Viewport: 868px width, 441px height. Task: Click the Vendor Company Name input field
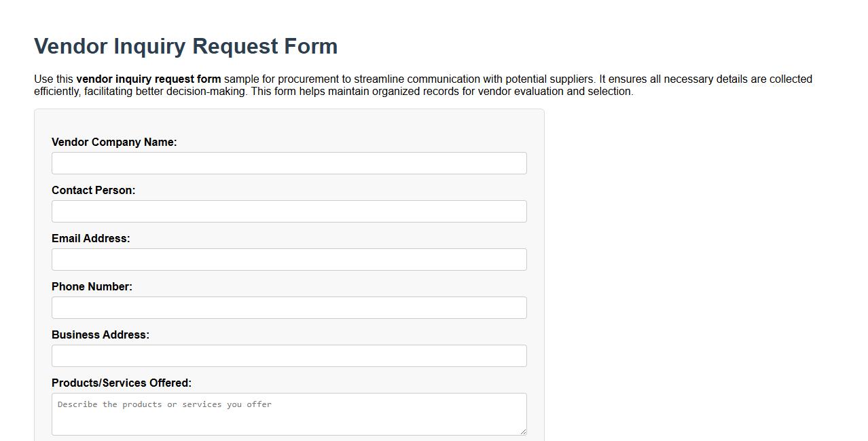click(x=289, y=163)
